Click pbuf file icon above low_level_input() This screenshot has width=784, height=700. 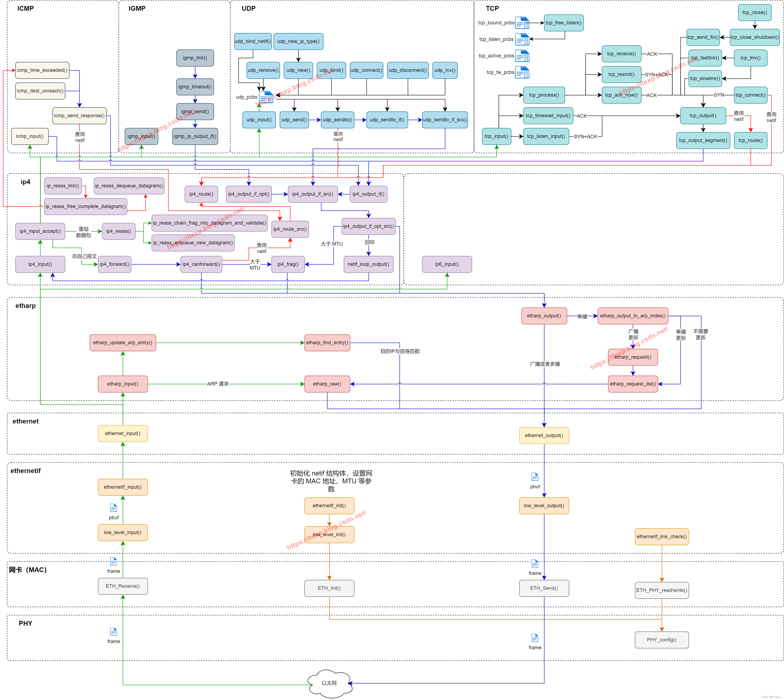point(114,508)
